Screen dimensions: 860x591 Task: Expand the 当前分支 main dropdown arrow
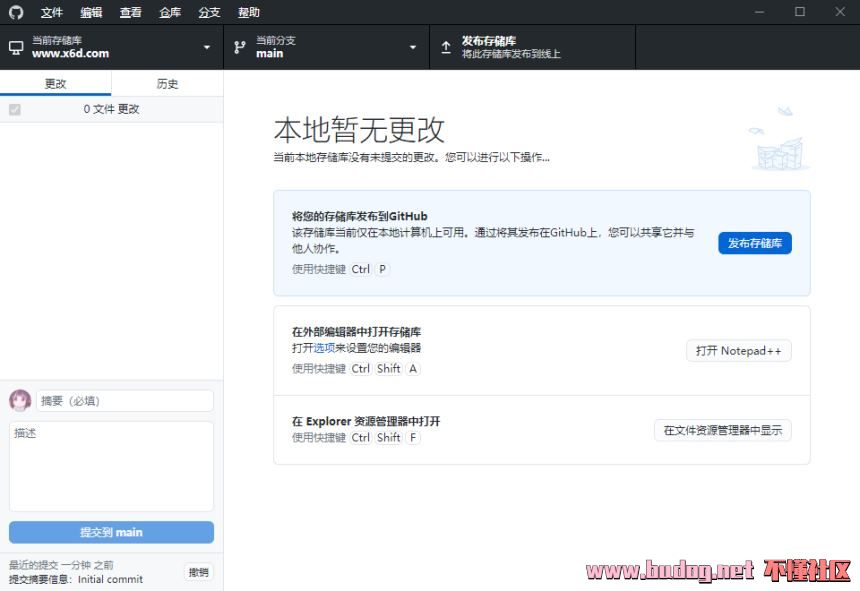(413, 47)
